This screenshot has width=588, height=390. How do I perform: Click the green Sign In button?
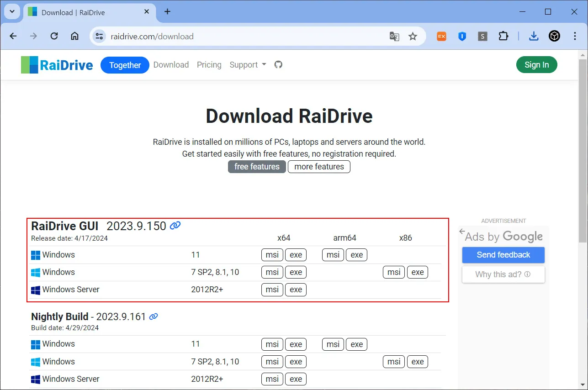[x=537, y=65]
